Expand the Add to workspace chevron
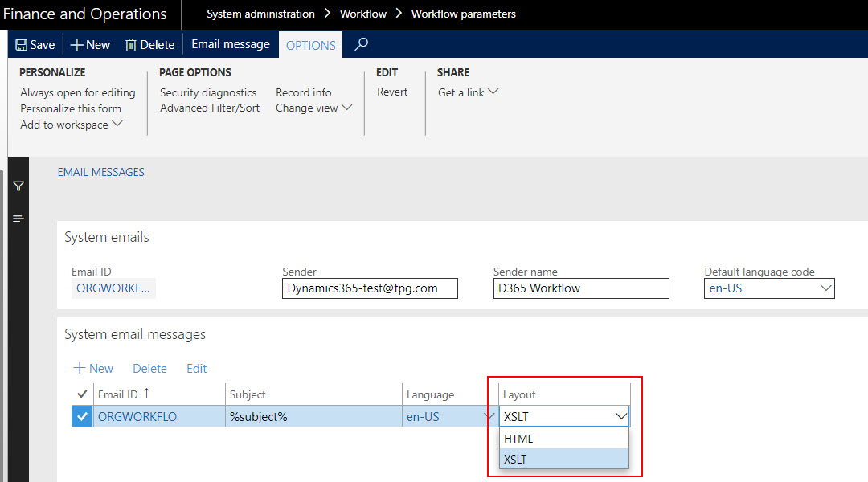This screenshot has height=482, width=868. pyautogui.click(x=116, y=124)
